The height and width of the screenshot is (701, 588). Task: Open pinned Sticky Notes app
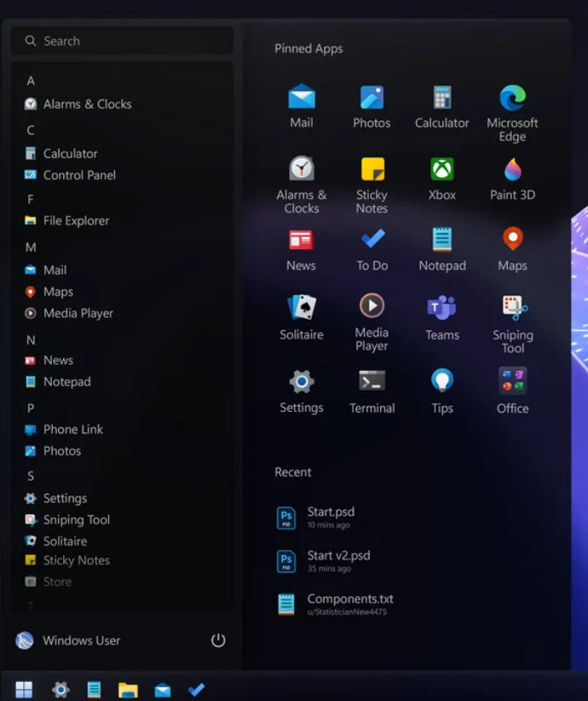[x=372, y=185]
